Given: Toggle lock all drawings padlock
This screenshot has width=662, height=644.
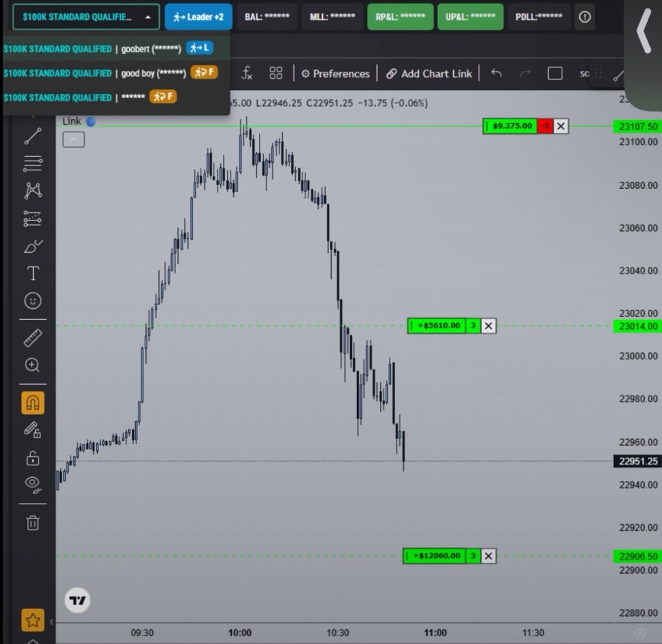Looking at the screenshot, I should [33, 458].
